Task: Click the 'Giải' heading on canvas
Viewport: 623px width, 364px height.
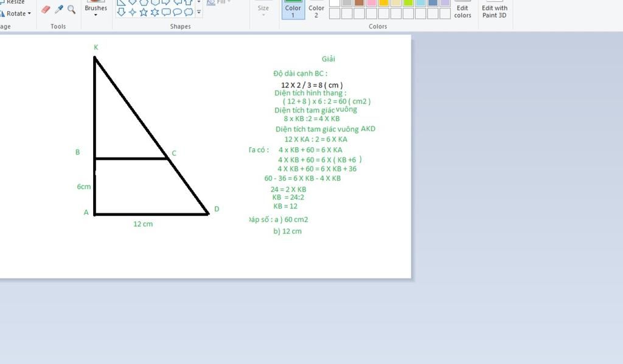Action: click(328, 59)
